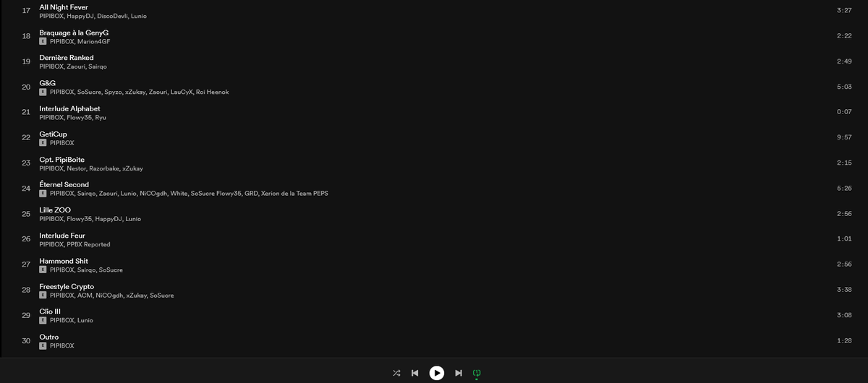Select the track Dernière Ranked

tap(67, 58)
